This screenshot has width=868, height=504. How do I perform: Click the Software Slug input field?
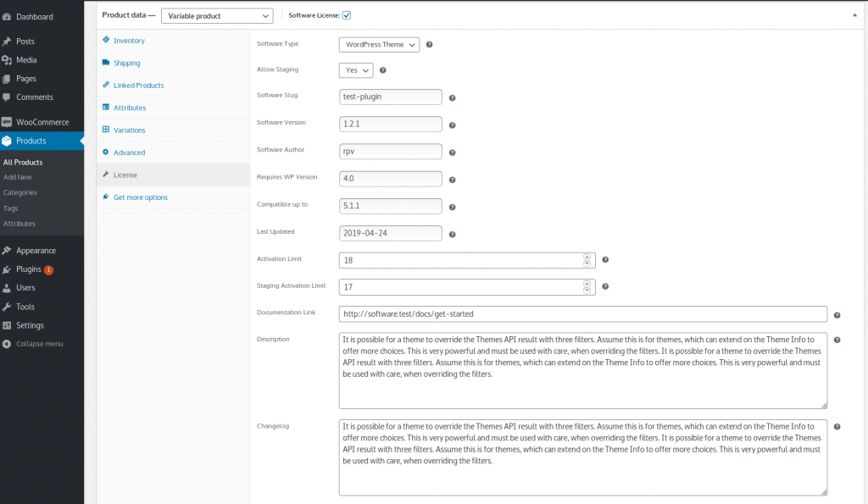pos(390,97)
